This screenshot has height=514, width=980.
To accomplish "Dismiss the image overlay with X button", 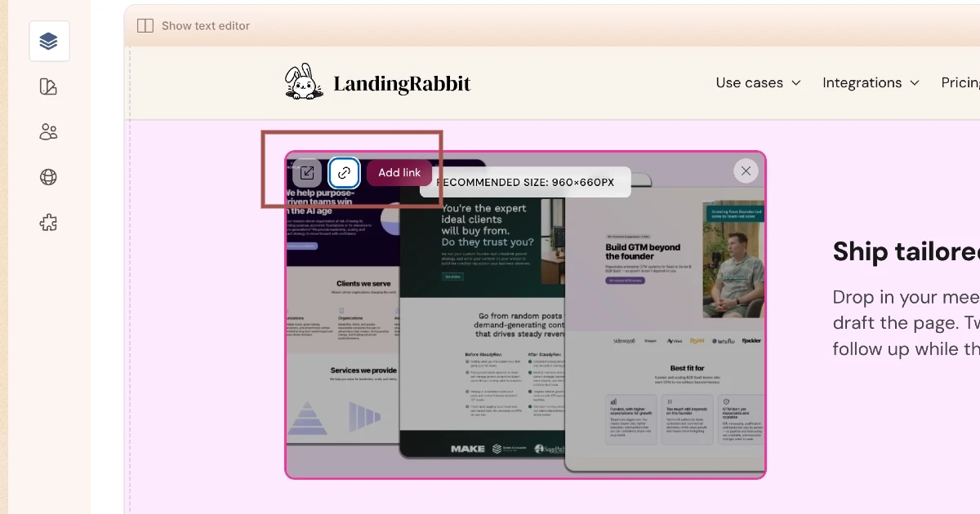I will click(745, 171).
